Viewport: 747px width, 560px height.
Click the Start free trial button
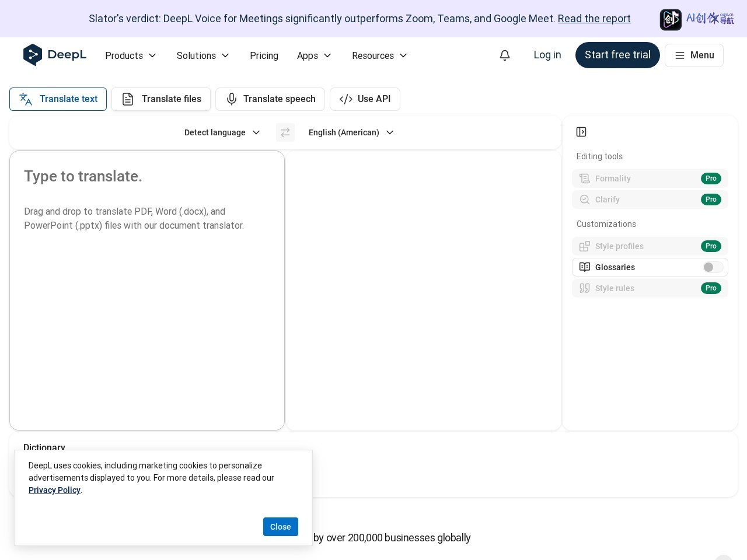tap(617, 55)
